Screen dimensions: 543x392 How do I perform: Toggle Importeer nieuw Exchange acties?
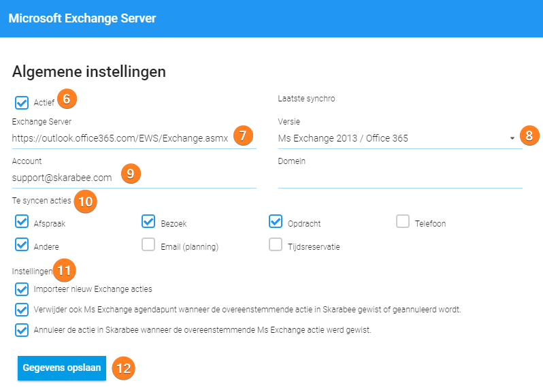22,289
